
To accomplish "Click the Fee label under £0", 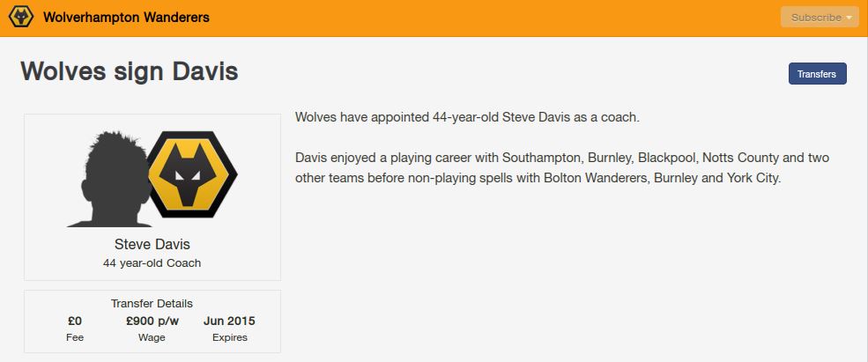I will click(x=75, y=337).
